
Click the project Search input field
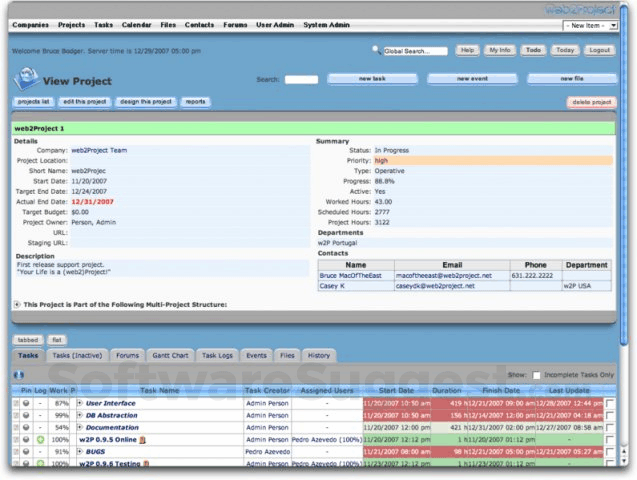[301, 80]
